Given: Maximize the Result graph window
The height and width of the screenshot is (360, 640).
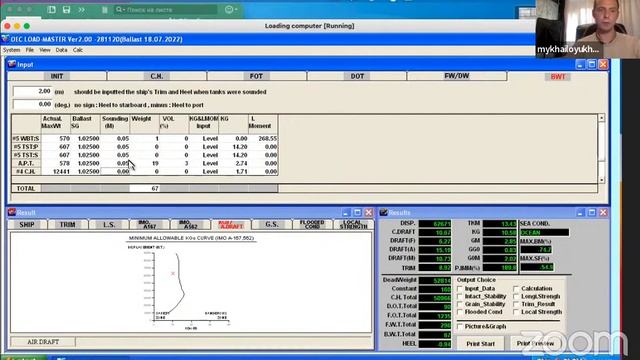Looking at the screenshot, I should (358, 213).
